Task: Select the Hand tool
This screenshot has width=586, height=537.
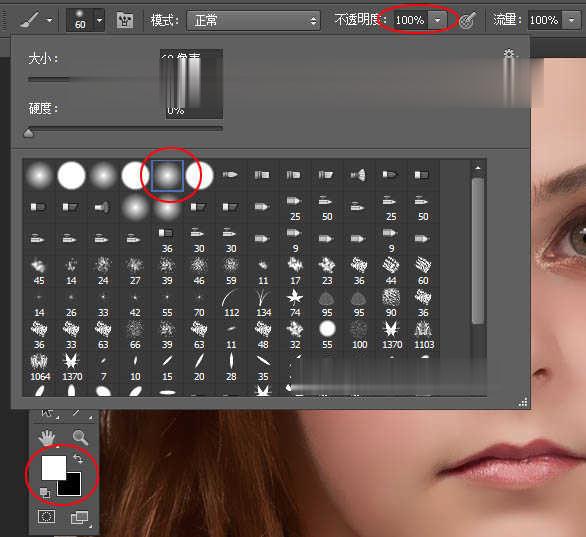Action: [x=47, y=438]
